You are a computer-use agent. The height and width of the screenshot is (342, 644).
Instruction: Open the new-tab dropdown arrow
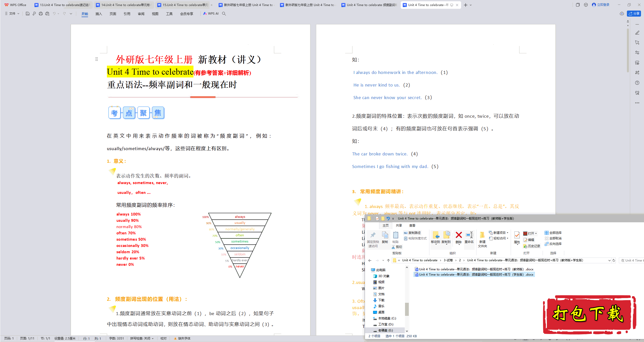pyautogui.click(x=471, y=5)
